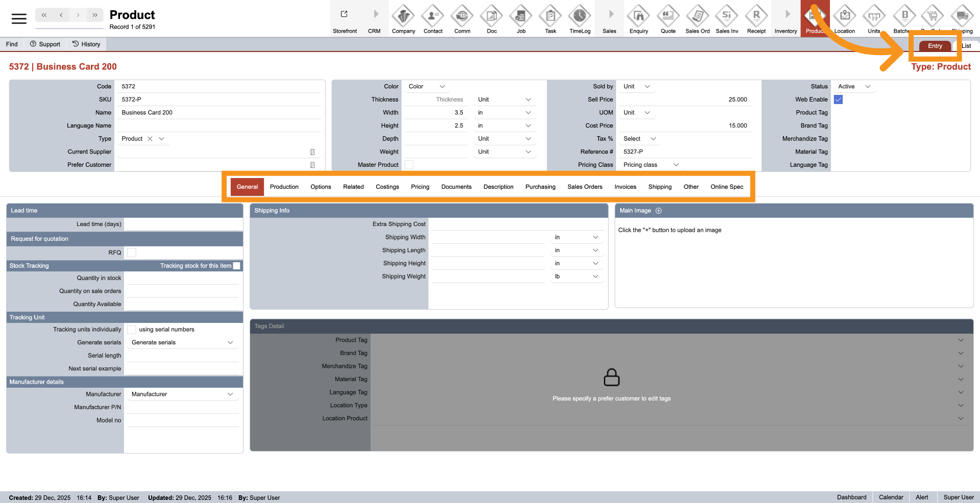
Task: Go to the last record arrow
Action: 95,15
